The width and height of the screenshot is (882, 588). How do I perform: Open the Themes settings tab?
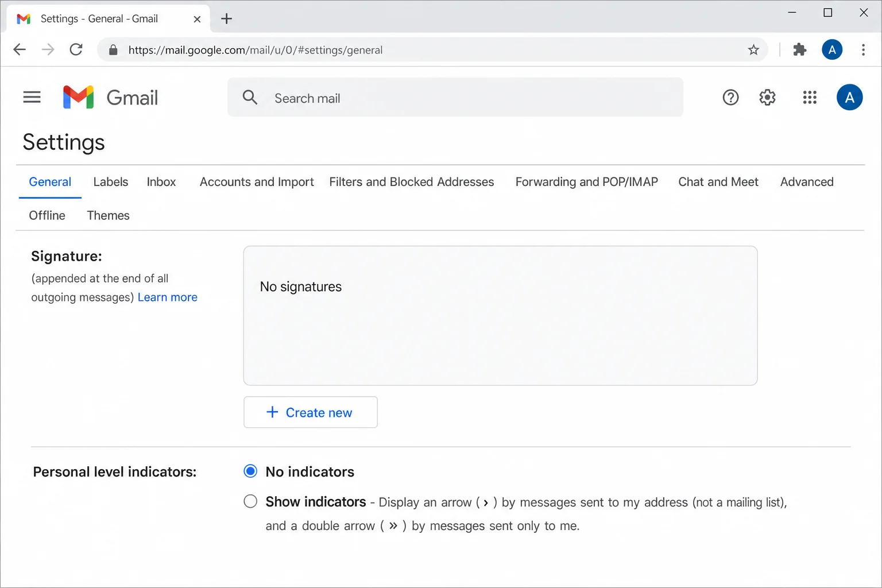(108, 215)
